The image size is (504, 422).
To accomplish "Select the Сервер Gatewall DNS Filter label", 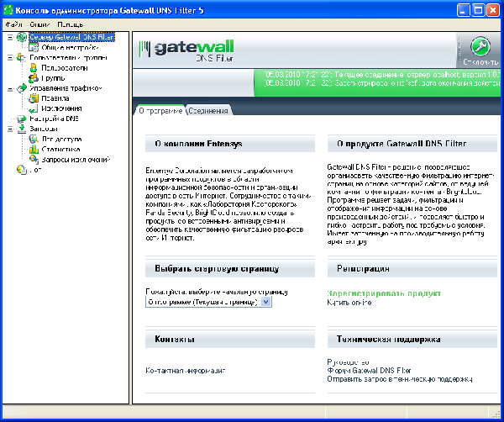I will (71, 37).
